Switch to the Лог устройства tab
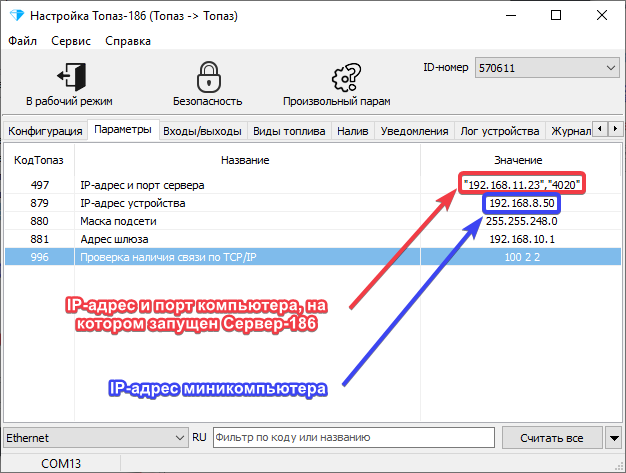 click(x=500, y=131)
